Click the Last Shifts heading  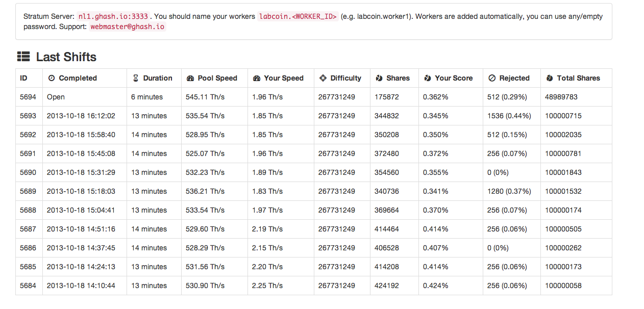66,57
